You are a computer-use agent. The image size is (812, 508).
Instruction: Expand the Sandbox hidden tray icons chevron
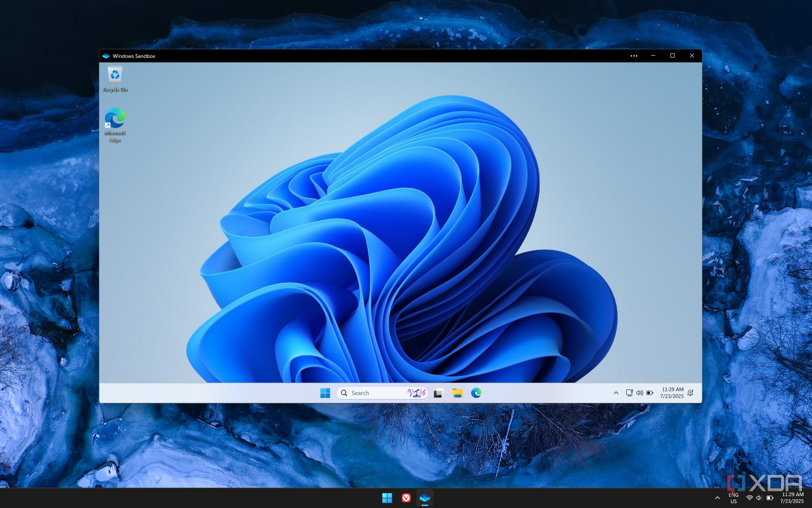coord(616,393)
